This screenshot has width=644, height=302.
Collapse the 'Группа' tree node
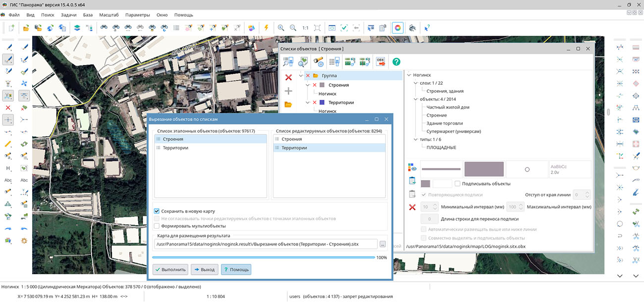(x=301, y=75)
